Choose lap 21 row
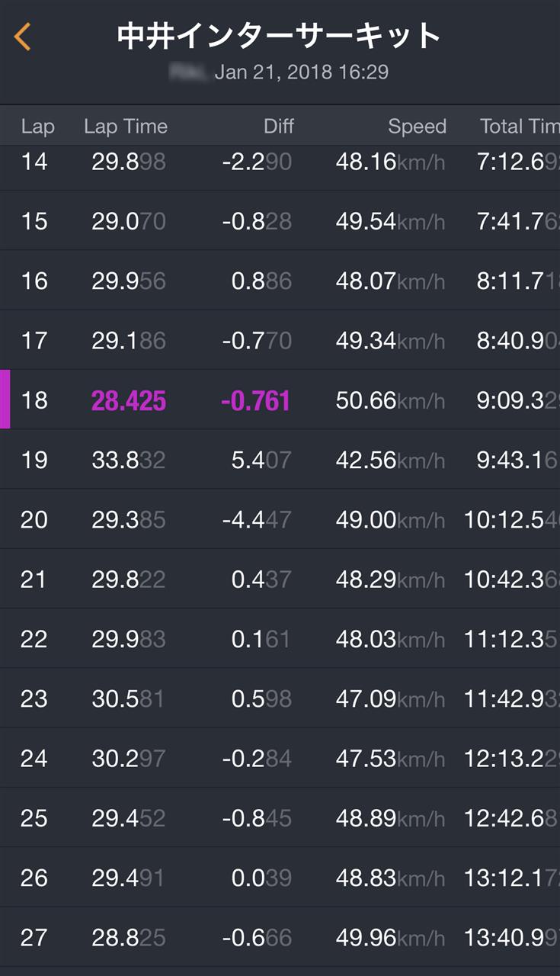This screenshot has height=976, width=560. (x=280, y=579)
